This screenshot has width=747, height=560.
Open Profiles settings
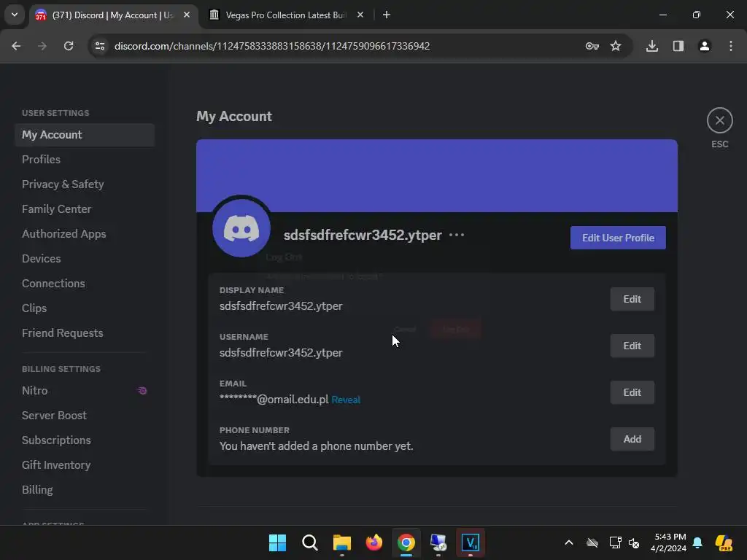tap(85, 160)
